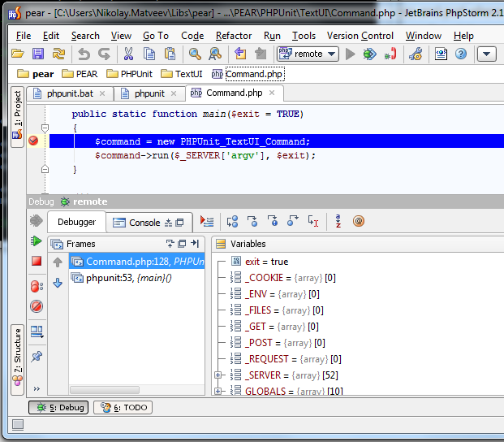Click the Synchronize toolbar icon
This screenshot has width=504, height=442.
point(58,54)
